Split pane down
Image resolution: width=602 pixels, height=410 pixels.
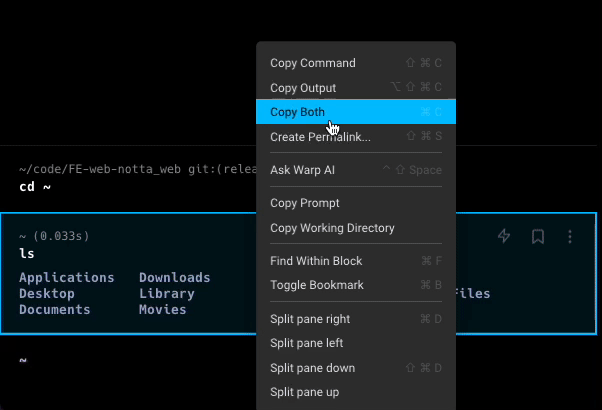[x=312, y=368]
